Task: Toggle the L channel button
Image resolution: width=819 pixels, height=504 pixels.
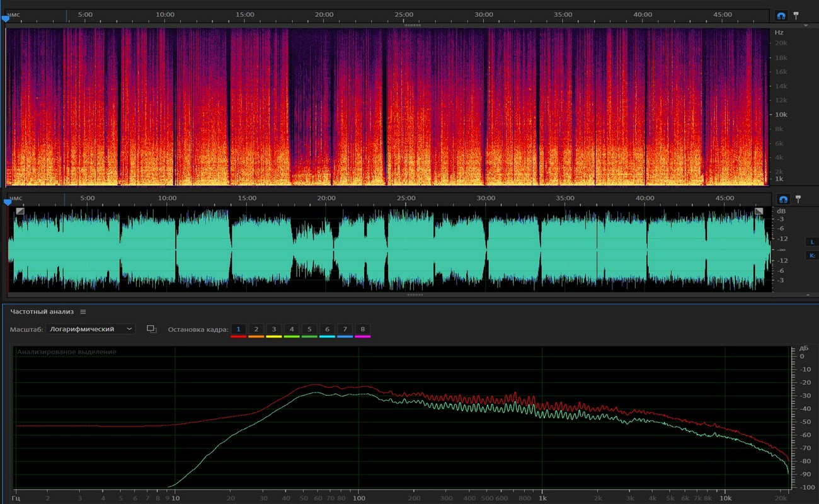Action: tap(812, 242)
